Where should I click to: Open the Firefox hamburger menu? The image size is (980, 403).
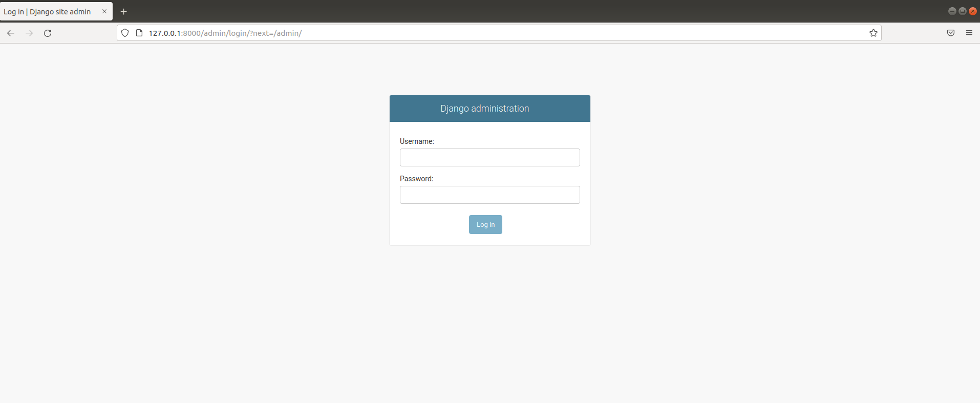click(969, 33)
